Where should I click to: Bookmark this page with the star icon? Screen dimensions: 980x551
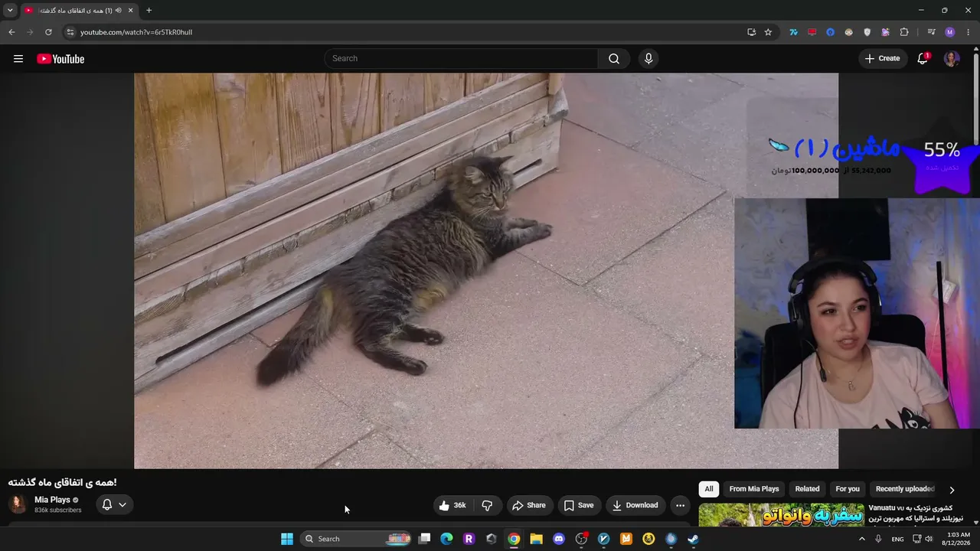768,32
